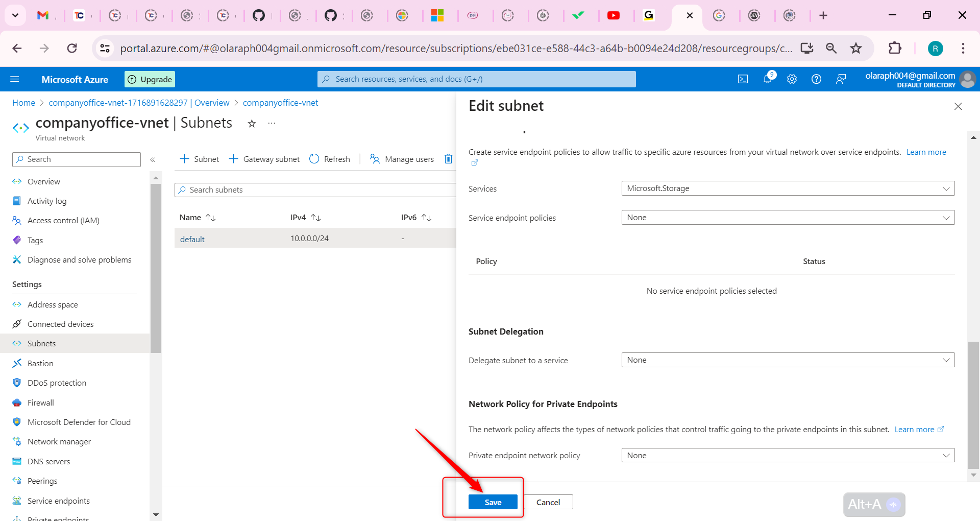Bookmark this page with the star icon
980x521 pixels.
[856, 48]
